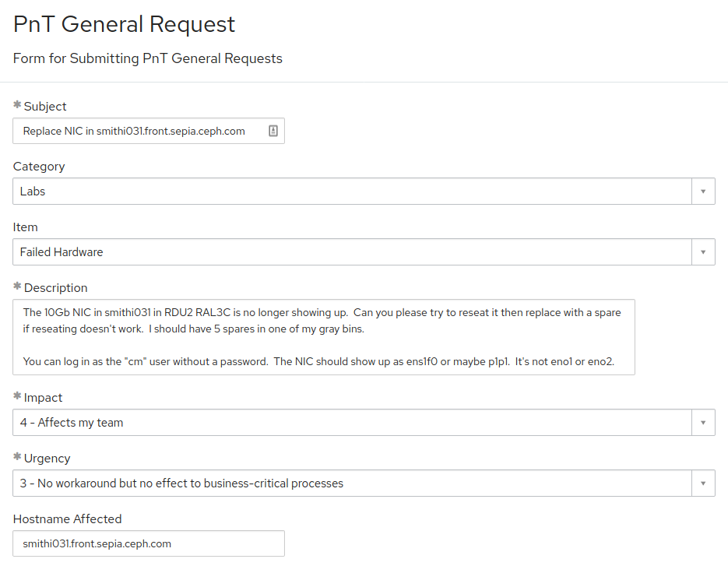Open the Impact dropdown arrow
728x566 pixels.
(x=703, y=423)
